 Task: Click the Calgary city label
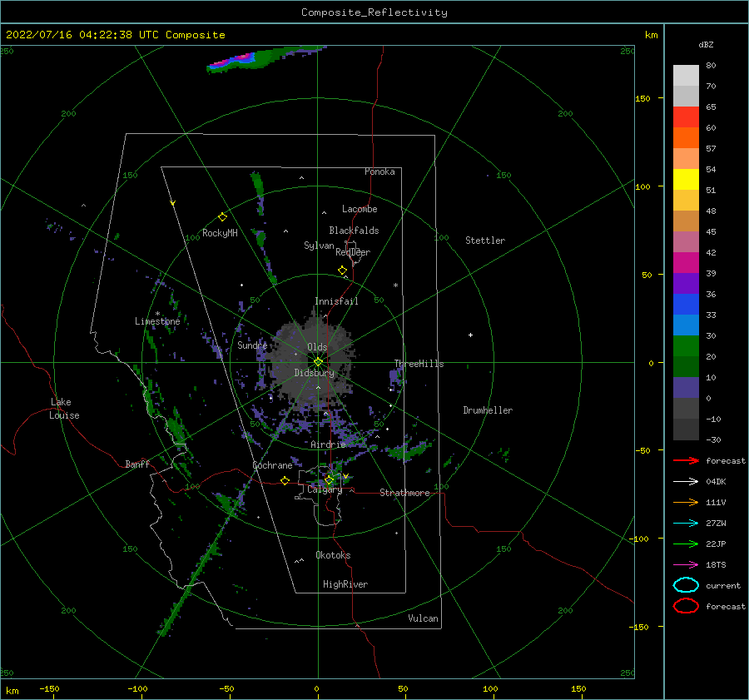point(325,489)
